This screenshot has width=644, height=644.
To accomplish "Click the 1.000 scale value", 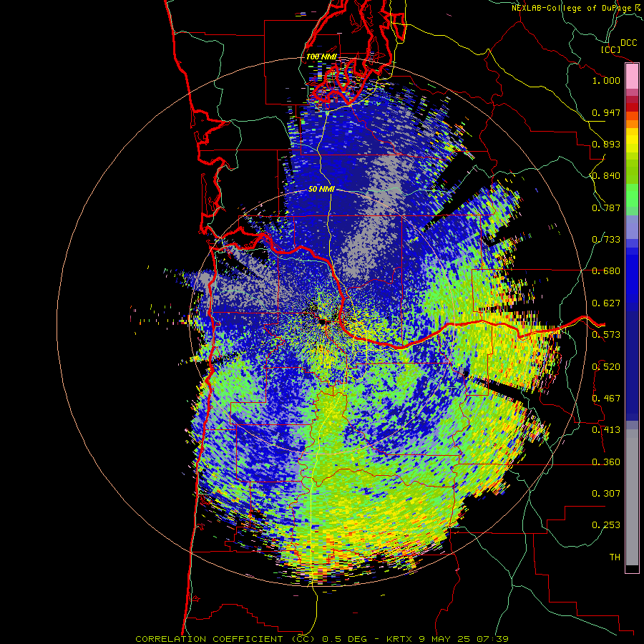I will click(606, 80).
